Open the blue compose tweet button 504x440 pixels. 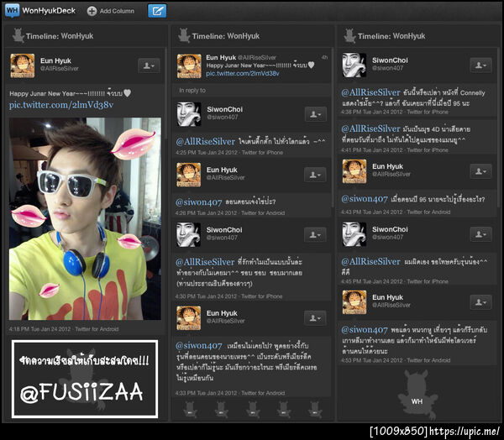pos(157,11)
